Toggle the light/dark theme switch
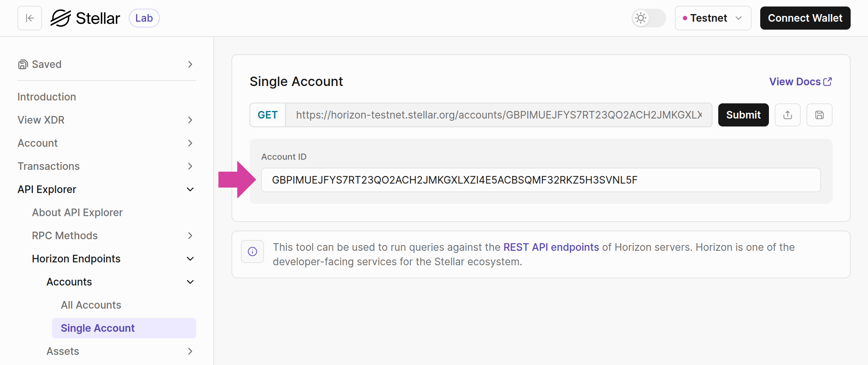This screenshot has width=868, height=365. pos(648,18)
